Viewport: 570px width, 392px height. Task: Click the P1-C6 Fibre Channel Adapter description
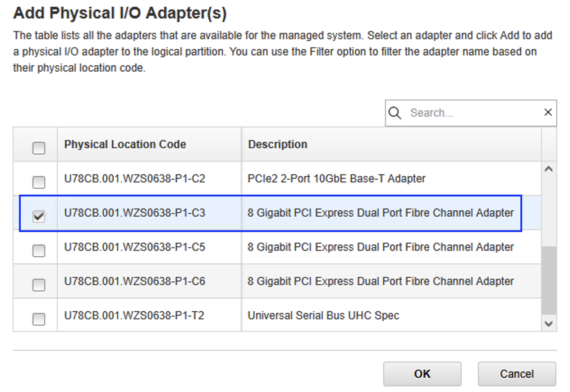(380, 282)
